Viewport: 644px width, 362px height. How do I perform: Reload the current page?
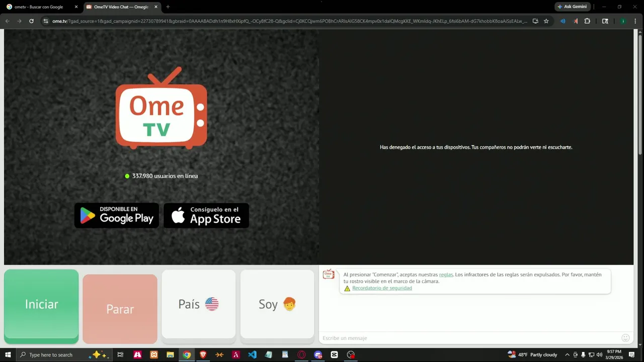[31, 21]
